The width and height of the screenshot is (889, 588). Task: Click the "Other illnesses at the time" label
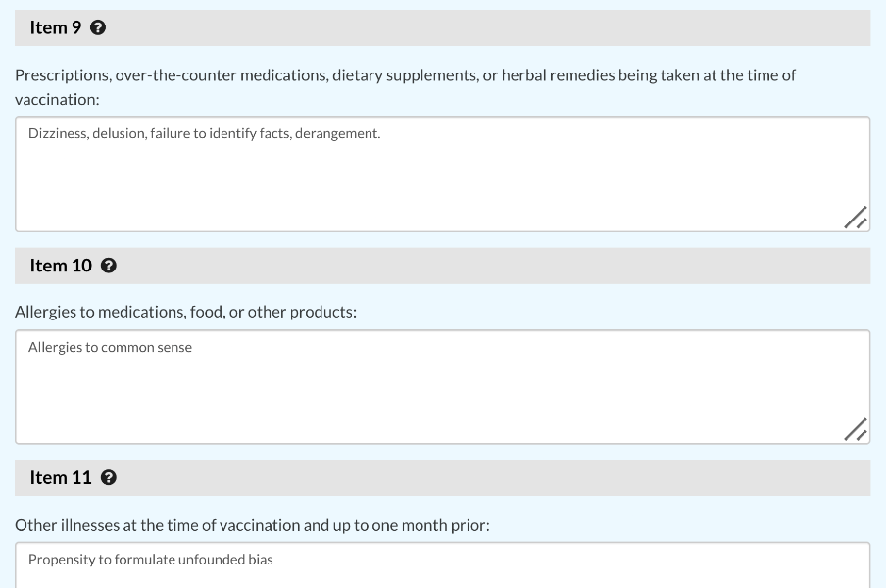click(252, 525)
